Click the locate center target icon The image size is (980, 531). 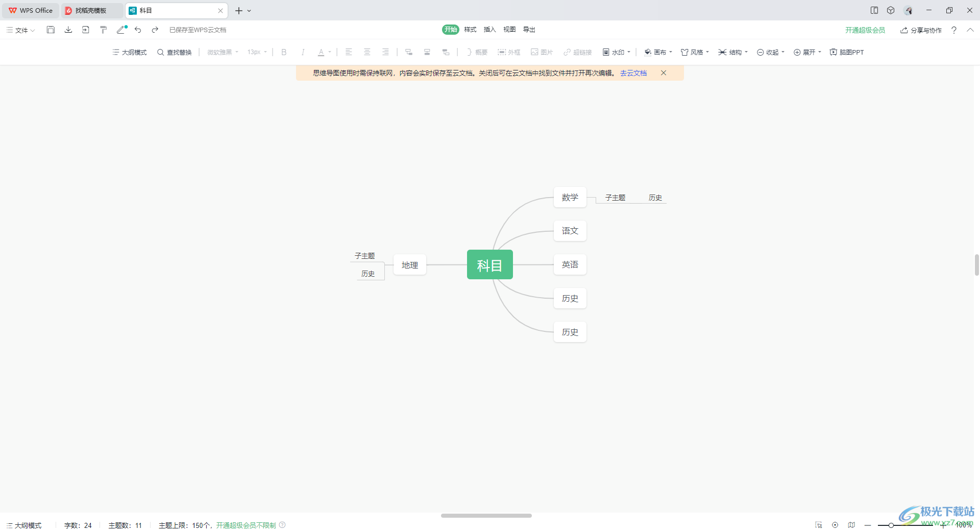(x=835, y=525)
